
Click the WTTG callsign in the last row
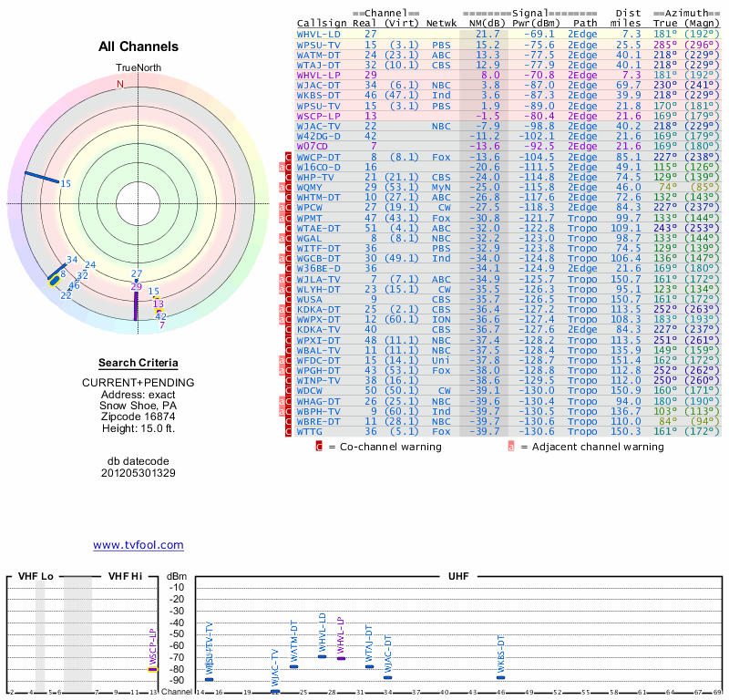pos(310,429)
